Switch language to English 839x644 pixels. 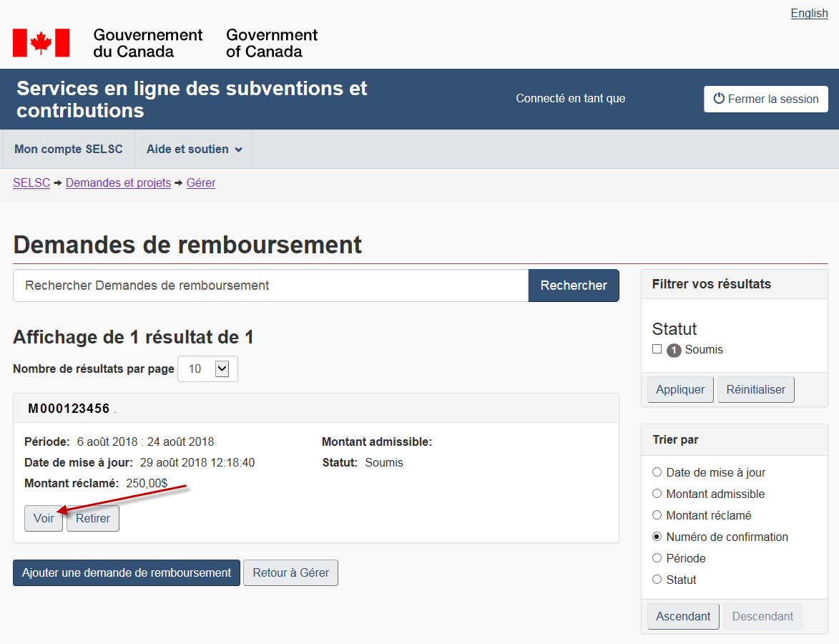[x=809, y=14]
